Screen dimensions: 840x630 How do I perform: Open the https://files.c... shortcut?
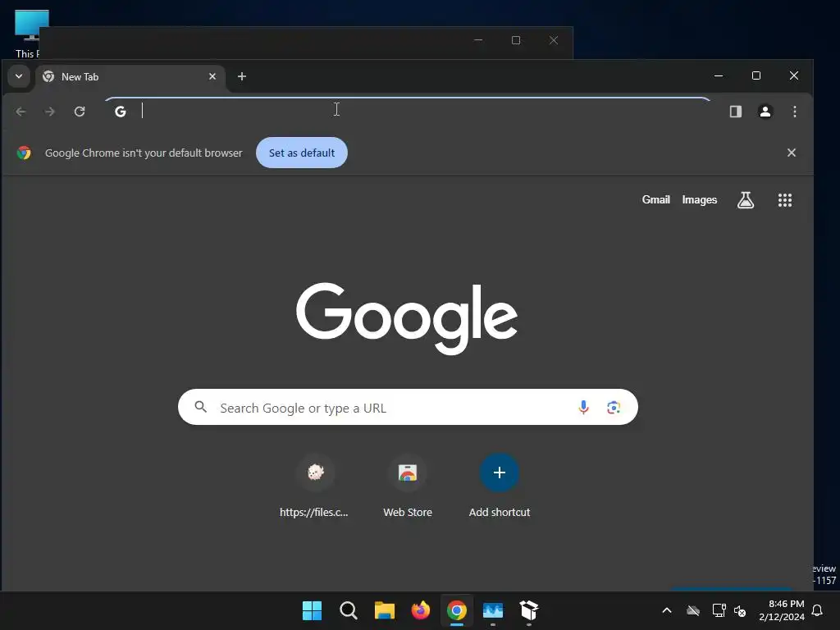(x=314, y=486)
